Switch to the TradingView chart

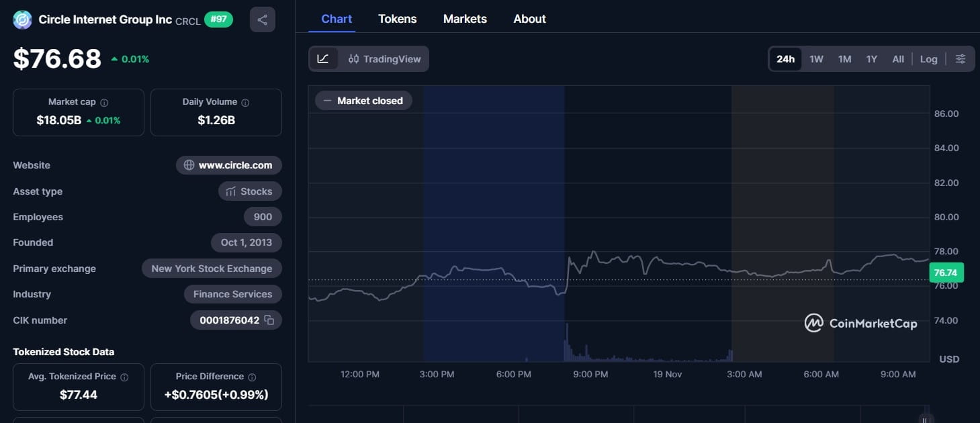click(x=384, y=58)
